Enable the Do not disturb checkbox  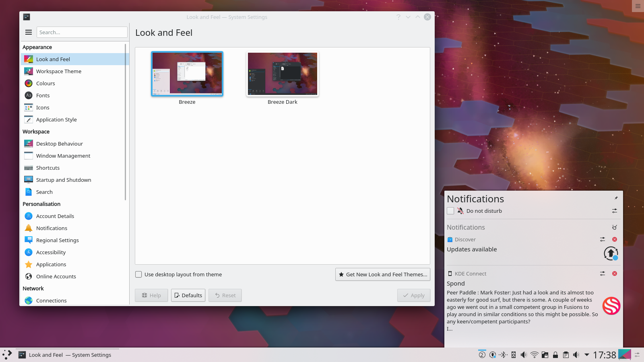[x=450, y=211]
